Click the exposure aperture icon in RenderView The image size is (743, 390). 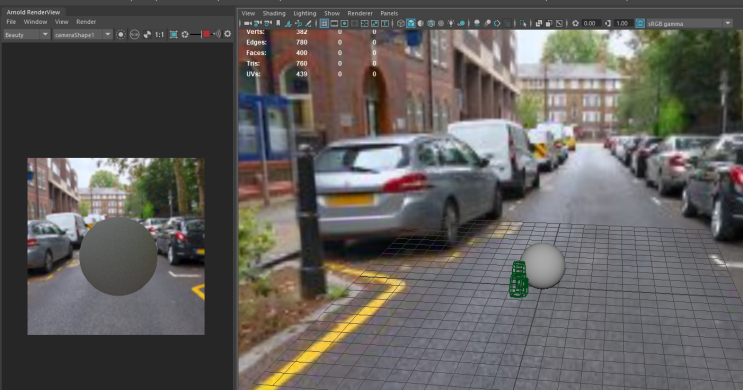pos(185,34)
